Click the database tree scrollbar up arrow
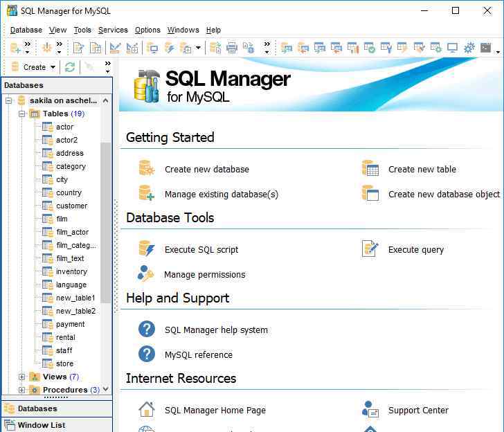The height and width of the screenshot is (432, 504). click(105, 100)
